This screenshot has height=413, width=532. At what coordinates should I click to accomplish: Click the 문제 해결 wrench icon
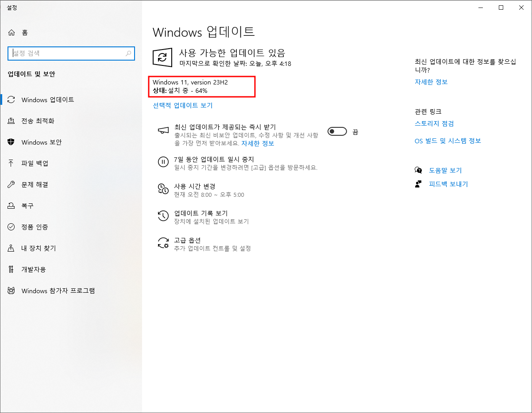click(x=12, y=184)
